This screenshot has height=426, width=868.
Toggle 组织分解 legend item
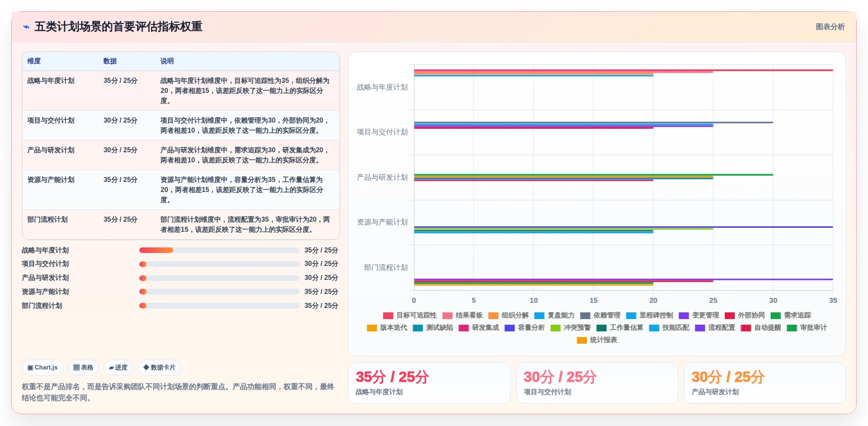(508, 316)
